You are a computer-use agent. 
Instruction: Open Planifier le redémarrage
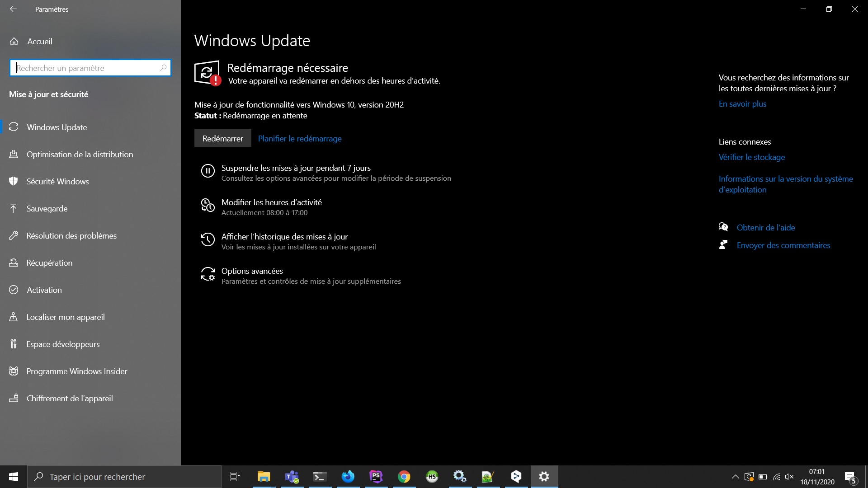point(299,139)
